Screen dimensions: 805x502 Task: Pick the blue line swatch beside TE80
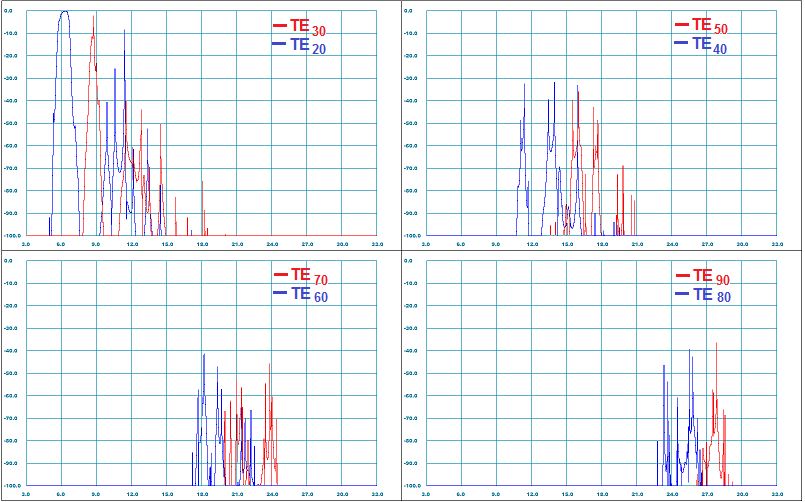(x=682, y=294)
